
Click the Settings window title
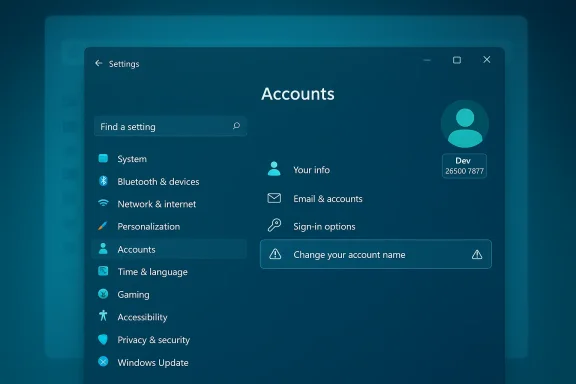click(124, 64)
